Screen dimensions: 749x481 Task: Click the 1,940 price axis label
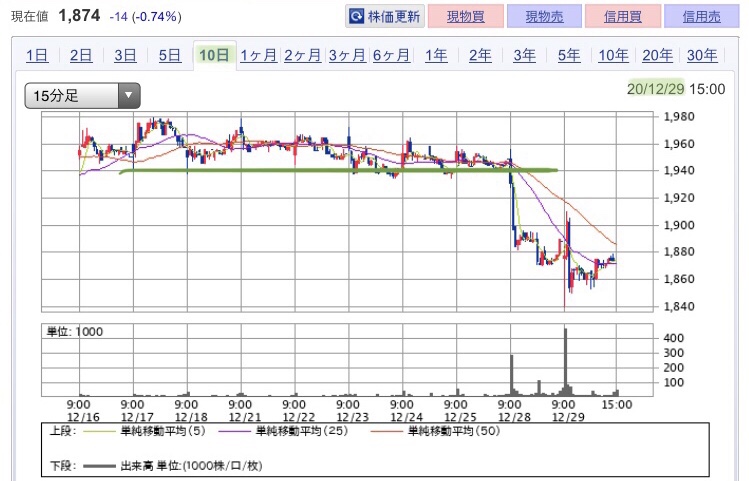679,171
